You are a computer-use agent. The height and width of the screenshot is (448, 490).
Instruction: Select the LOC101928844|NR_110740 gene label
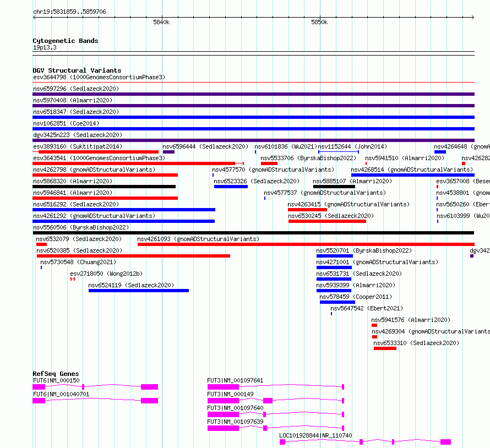[x=315, y=435]
